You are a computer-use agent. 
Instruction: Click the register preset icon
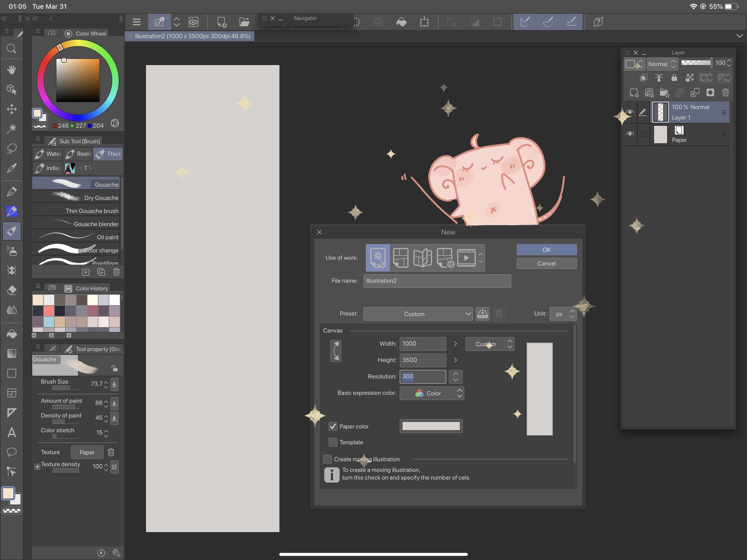tap(482, 314)
